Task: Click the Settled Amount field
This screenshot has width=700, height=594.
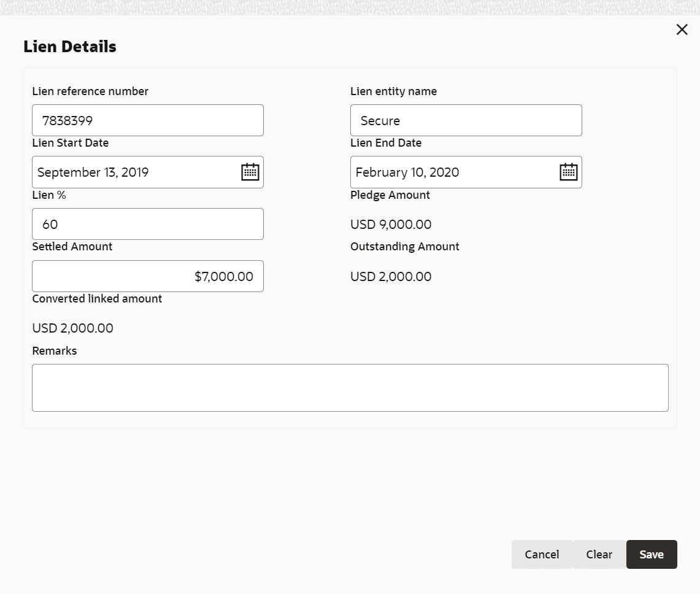Action: (x=147, y=276)
